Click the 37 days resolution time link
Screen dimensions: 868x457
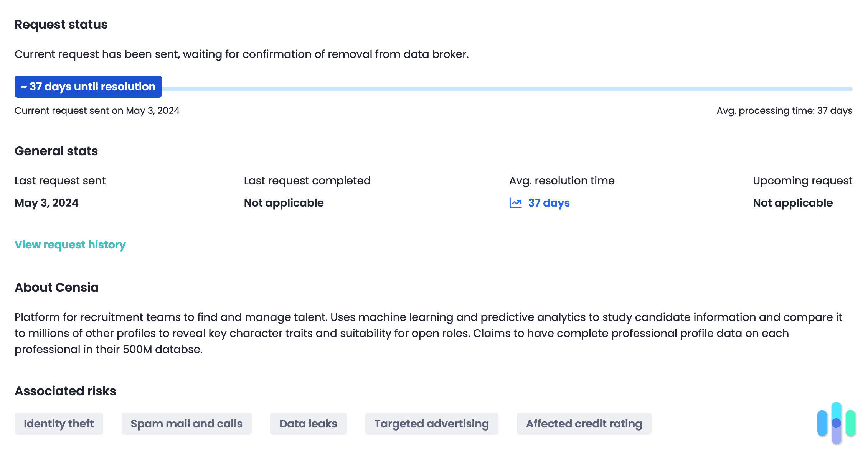tap(549, 203)
